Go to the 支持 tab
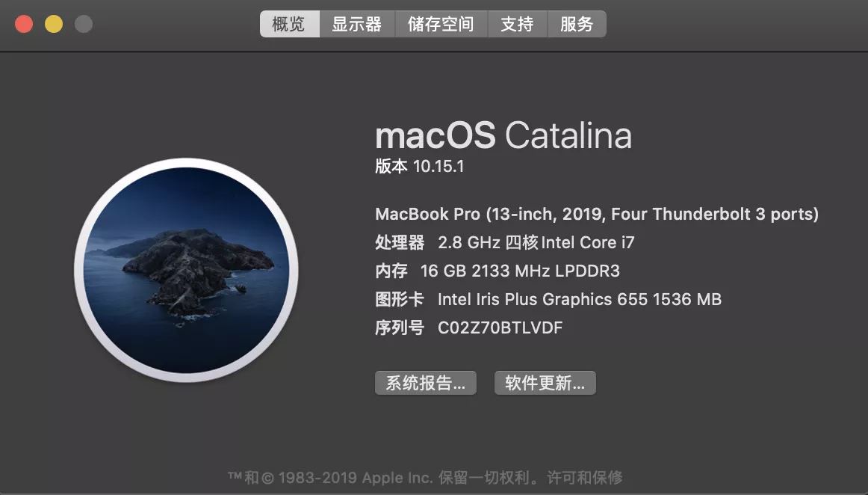 click(517, 24)
